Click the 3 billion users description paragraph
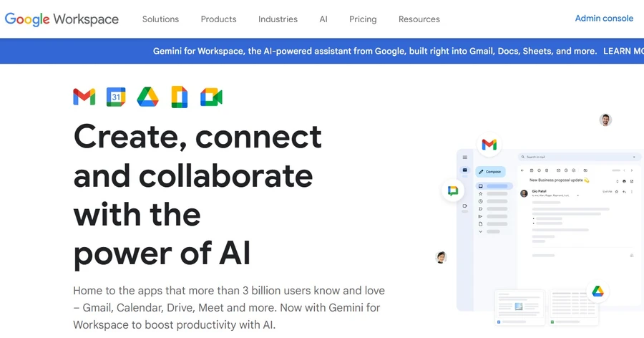The width and height of the screenshot is (644, 338). [229, 308]
